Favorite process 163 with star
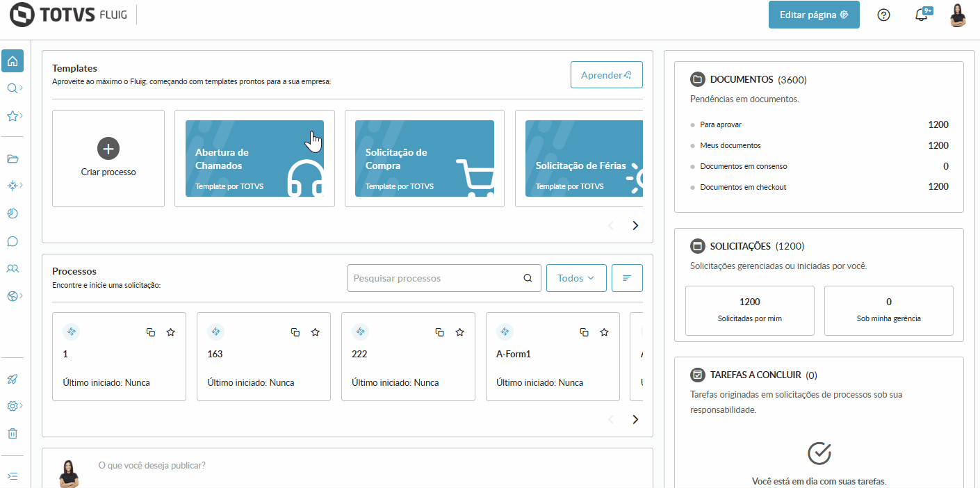 coord(315,332)
